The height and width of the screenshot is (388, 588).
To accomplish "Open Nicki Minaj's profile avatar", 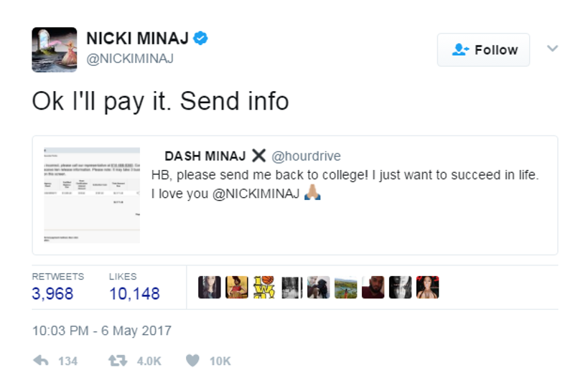I will [x=55, y=49].
